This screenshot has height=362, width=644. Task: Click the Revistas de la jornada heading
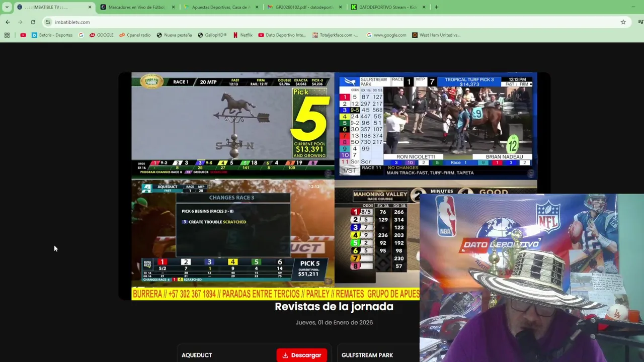334,307
